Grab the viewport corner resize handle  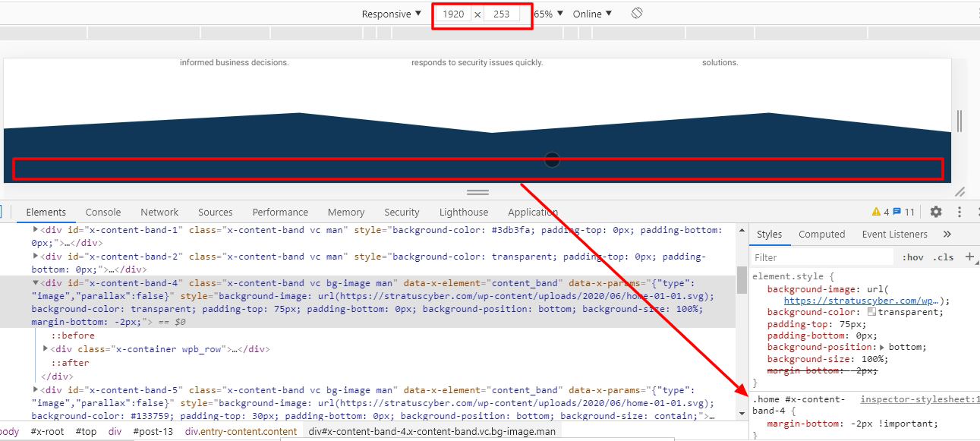click(x=960, y=192)
